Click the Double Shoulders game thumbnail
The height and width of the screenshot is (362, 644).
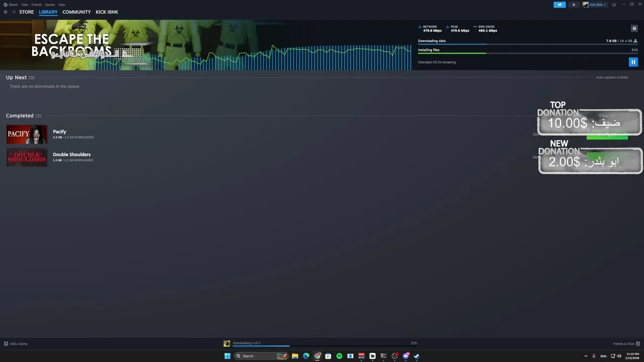(x=27, y=157)
